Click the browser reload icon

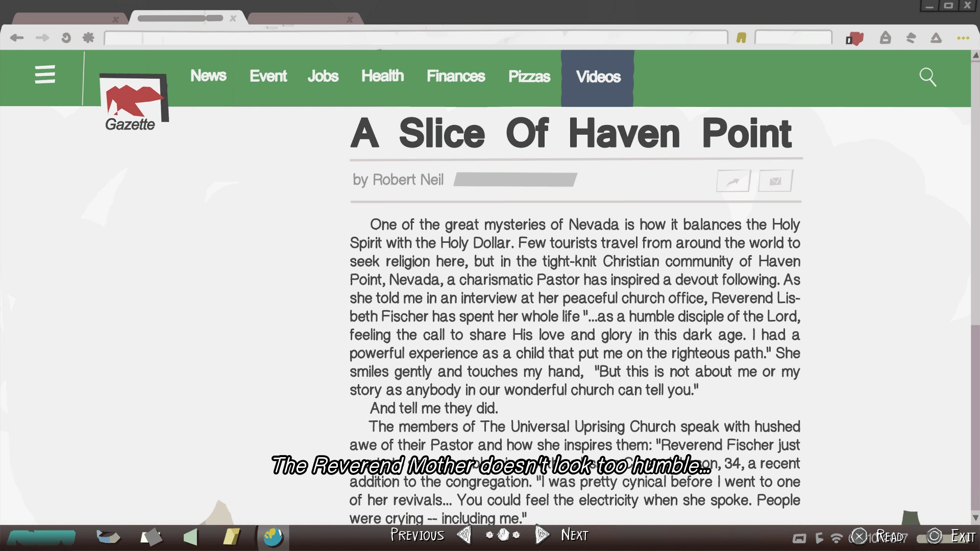click(66, 38)
